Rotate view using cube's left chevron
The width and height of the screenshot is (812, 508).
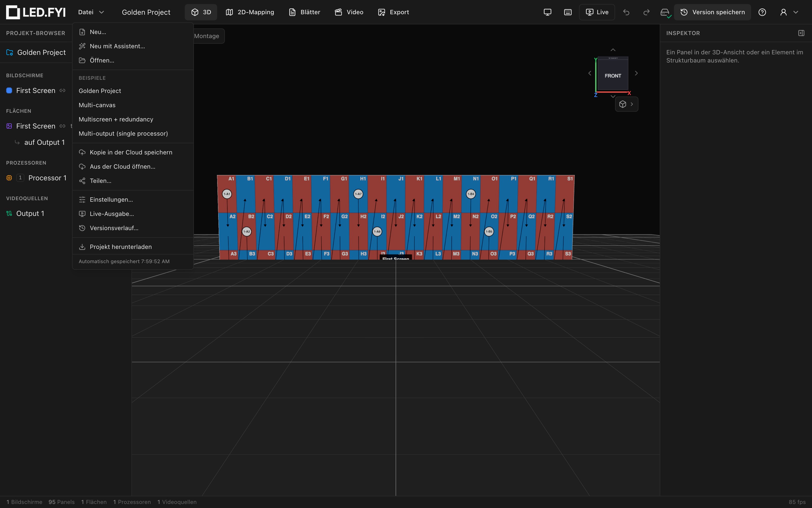(x=589, y=73)
